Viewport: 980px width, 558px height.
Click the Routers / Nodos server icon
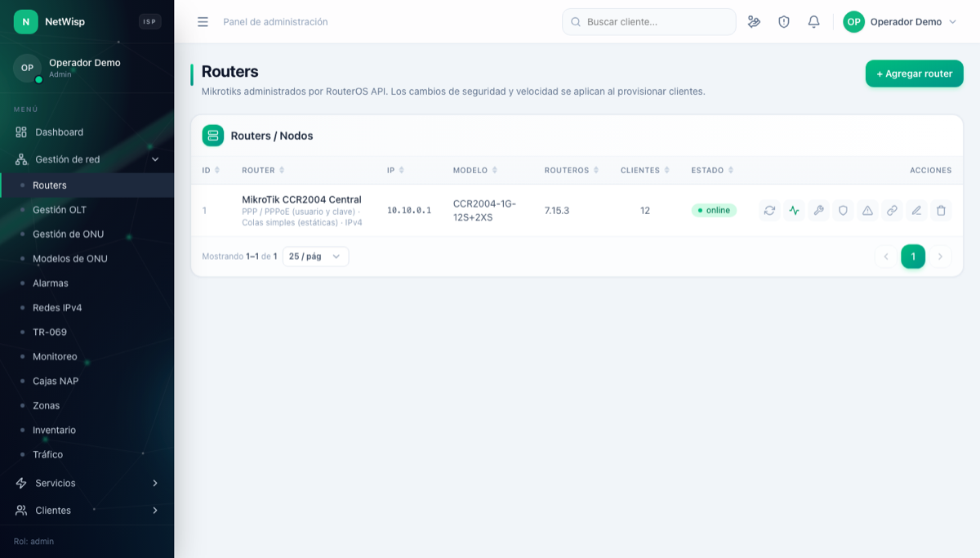click(x=213, y=136)
